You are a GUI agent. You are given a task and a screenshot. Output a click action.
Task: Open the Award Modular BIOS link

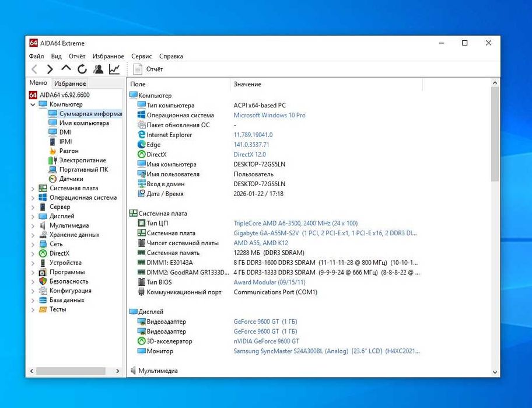(x=269, y=282)
